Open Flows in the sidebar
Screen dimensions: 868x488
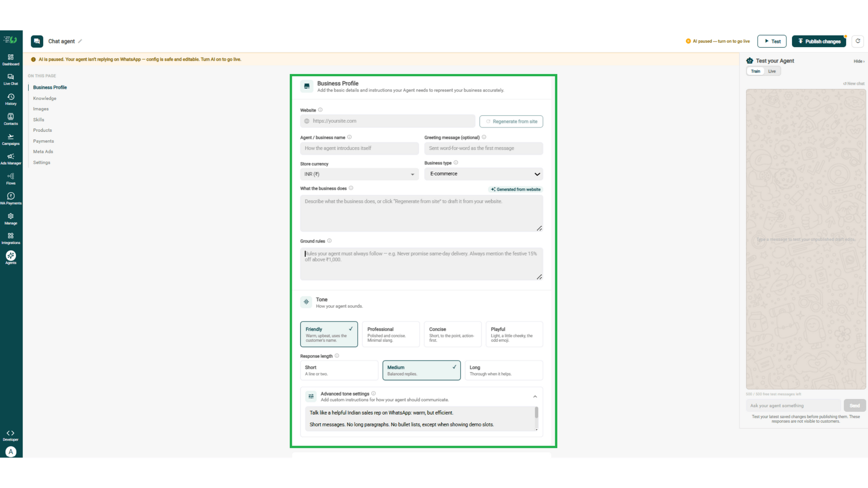click(x=11, y=179)
